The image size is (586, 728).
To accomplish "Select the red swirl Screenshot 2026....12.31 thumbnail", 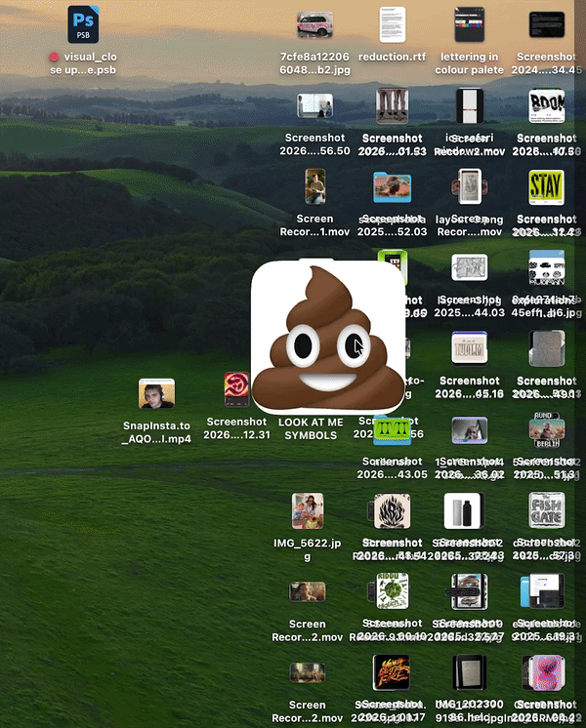I will coord(237,389).
